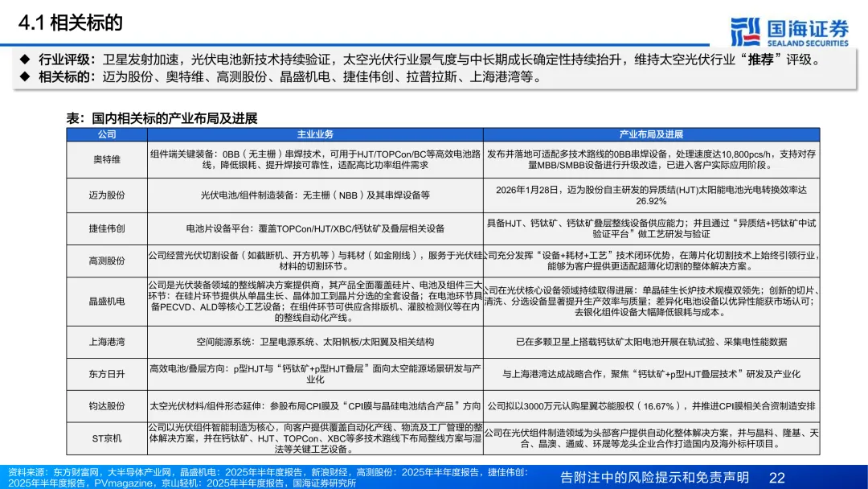This screenshot has width=868, height=489.
Task: Click the 晶科、隆基 cooperation progress cell
Action: (x=651, y=438)
